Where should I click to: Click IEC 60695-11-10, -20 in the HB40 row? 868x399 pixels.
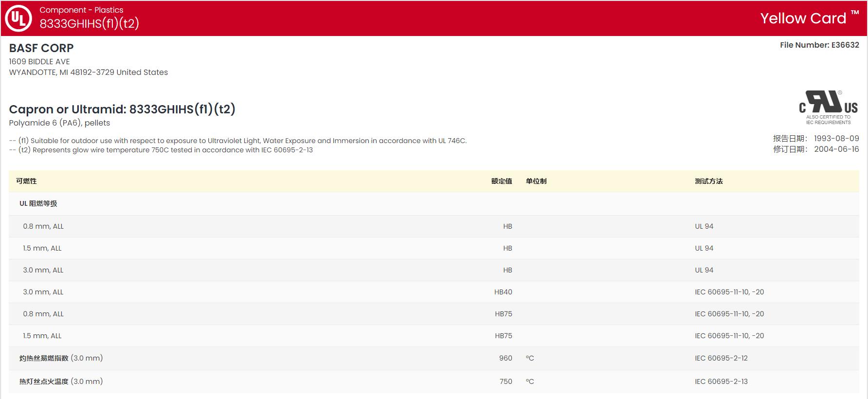click(x=729, y=292)
